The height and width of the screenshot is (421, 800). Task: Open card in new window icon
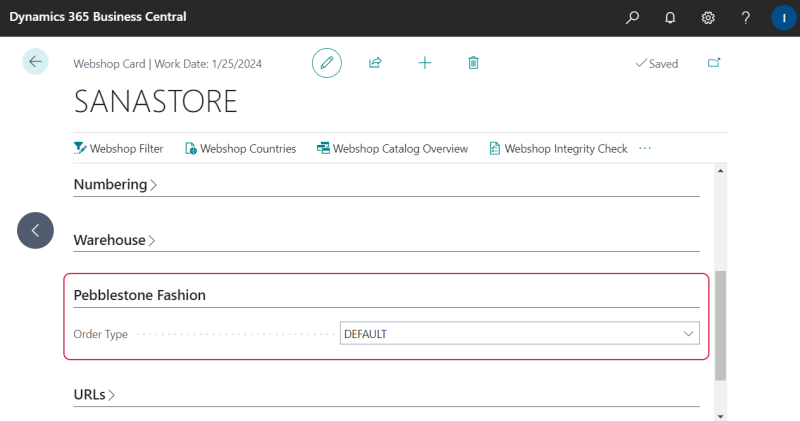click(x=714, y=62)
